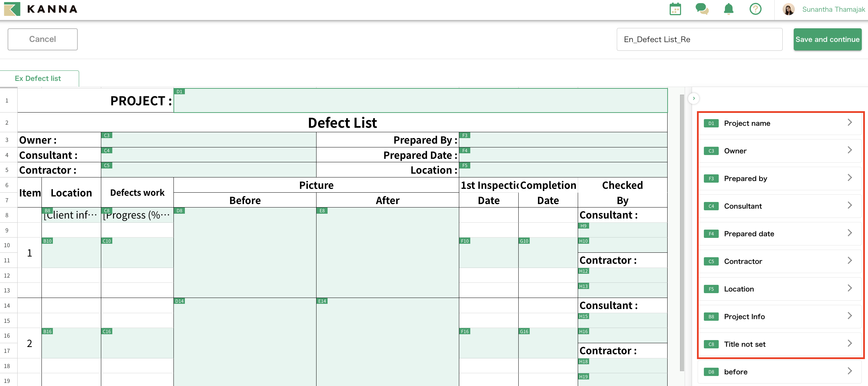
Task: Check notifications via the bell icon
Action: pos(728,10)
